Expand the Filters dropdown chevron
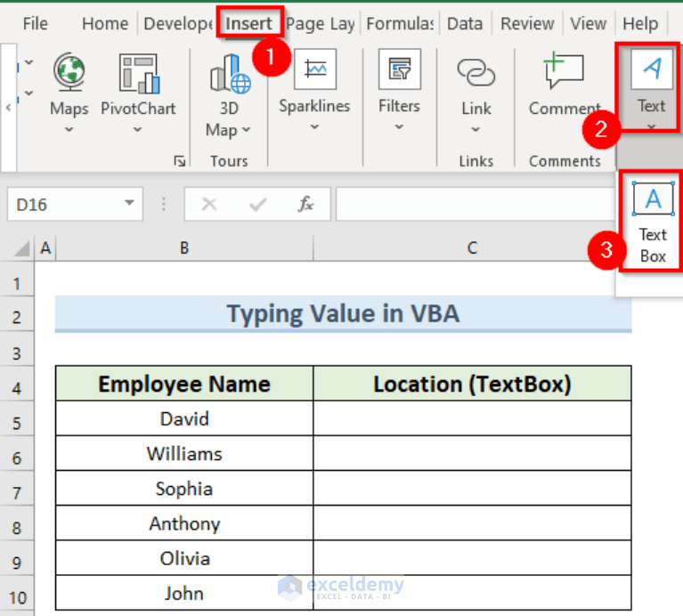Viewport: 683px width, 616px height. point(399,126)
